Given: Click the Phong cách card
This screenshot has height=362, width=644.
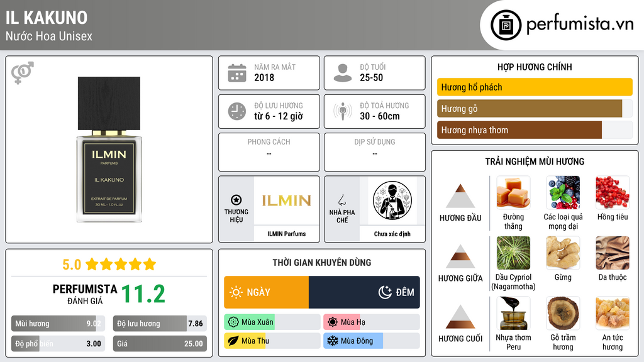Looking at the screenshot, I should pyautogui.click(x=269, y=152).
